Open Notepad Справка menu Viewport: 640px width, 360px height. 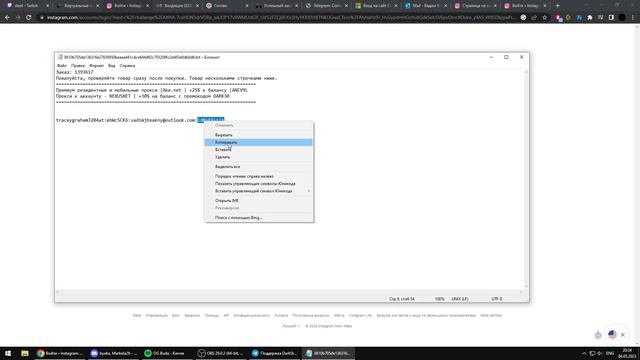tap(127, 65)
